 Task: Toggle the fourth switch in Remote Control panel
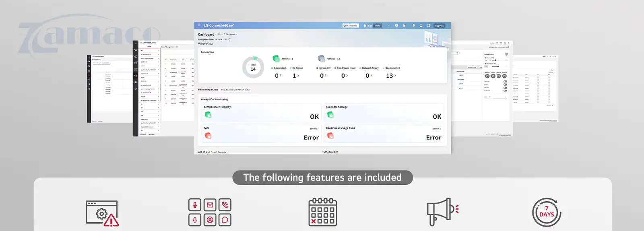[x=505, y=91]
